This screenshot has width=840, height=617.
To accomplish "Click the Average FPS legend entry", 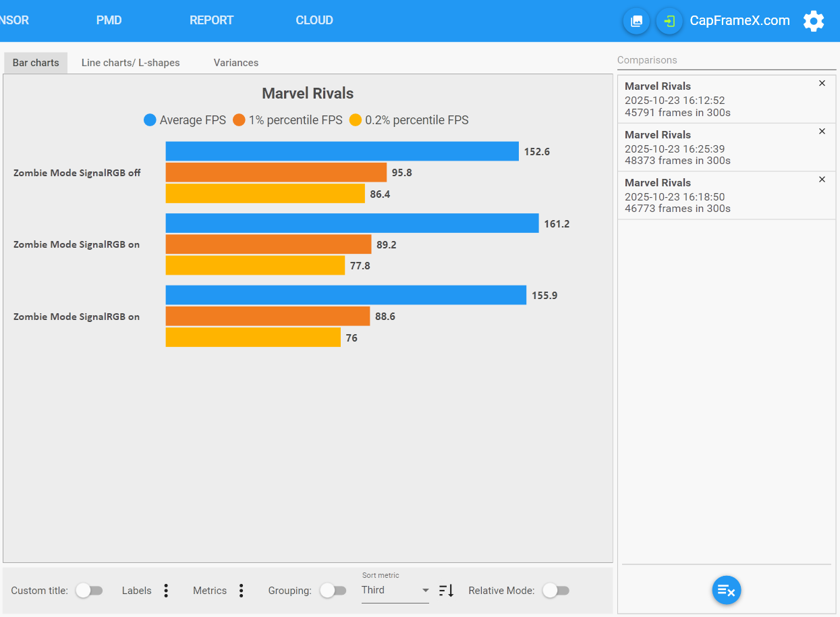I will pos(184,120).
